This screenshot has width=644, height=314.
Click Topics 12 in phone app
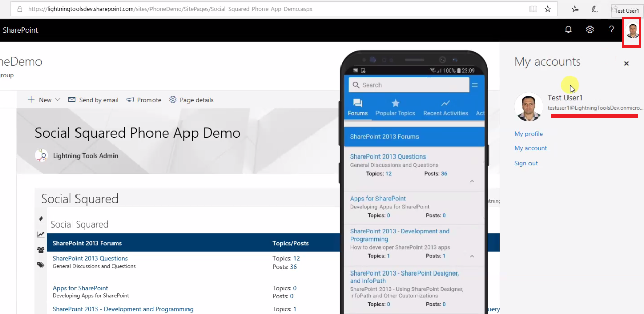point(388,174)
